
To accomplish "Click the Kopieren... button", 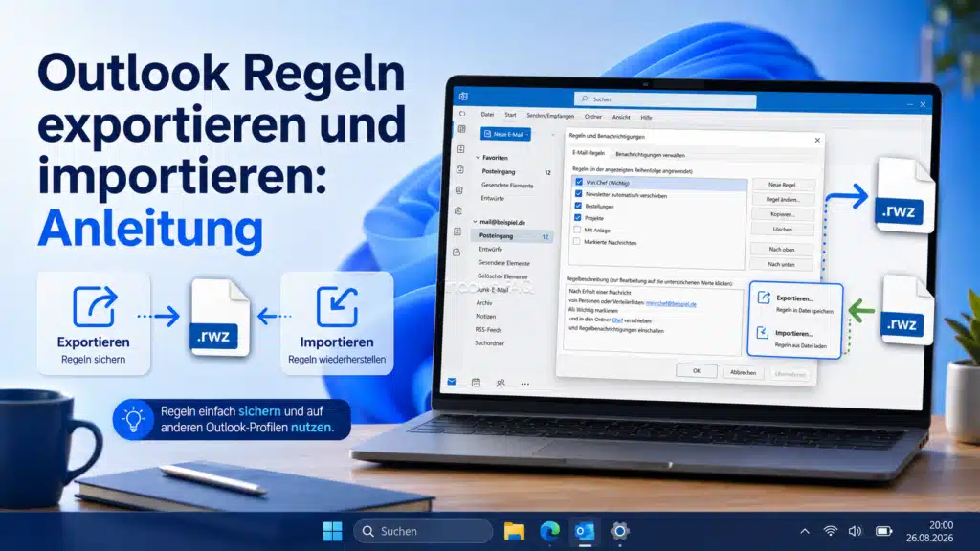I will (783, 214).
